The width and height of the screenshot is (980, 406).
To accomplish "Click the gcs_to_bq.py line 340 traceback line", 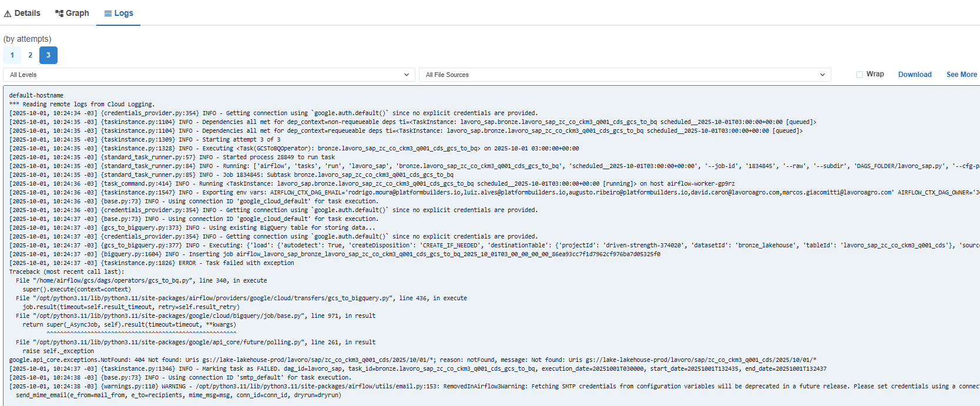I will pyautogui.click(x=142, y=280).
